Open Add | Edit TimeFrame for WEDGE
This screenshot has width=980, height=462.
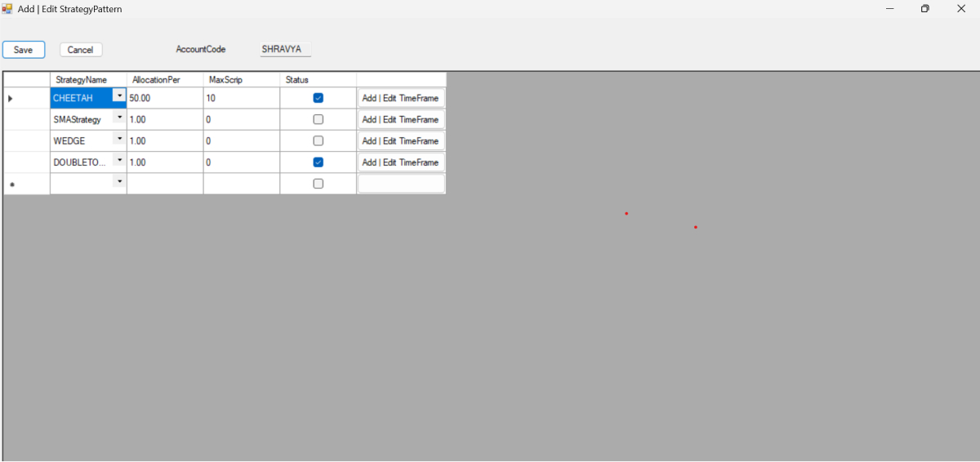400,141
